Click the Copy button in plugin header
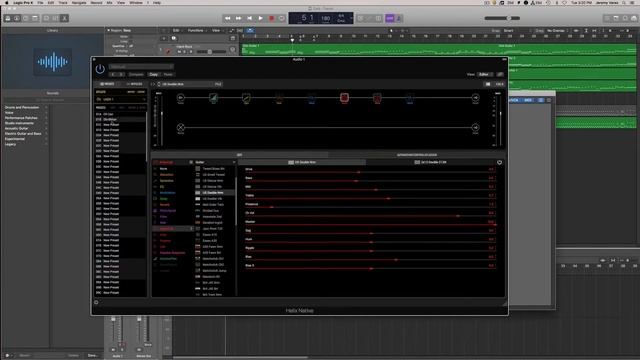Image resolution: width=640 pixels, height=360 pixels. 153,75
